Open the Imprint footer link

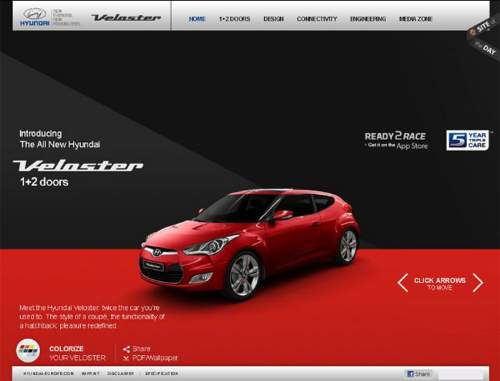90,374
